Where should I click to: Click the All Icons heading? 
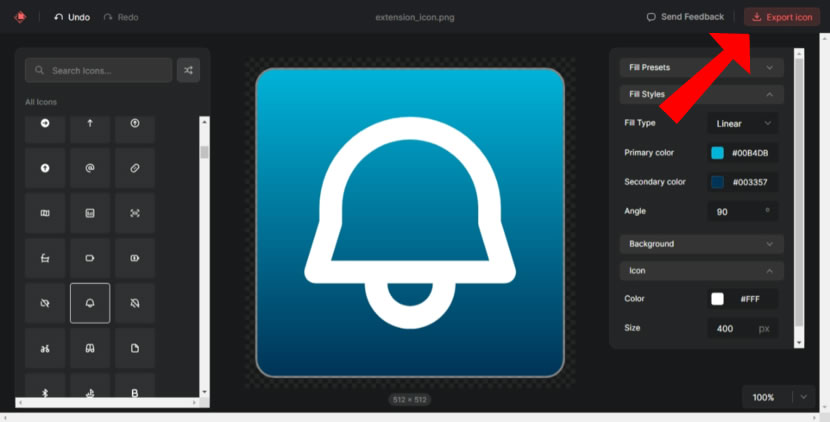point(41,102)
